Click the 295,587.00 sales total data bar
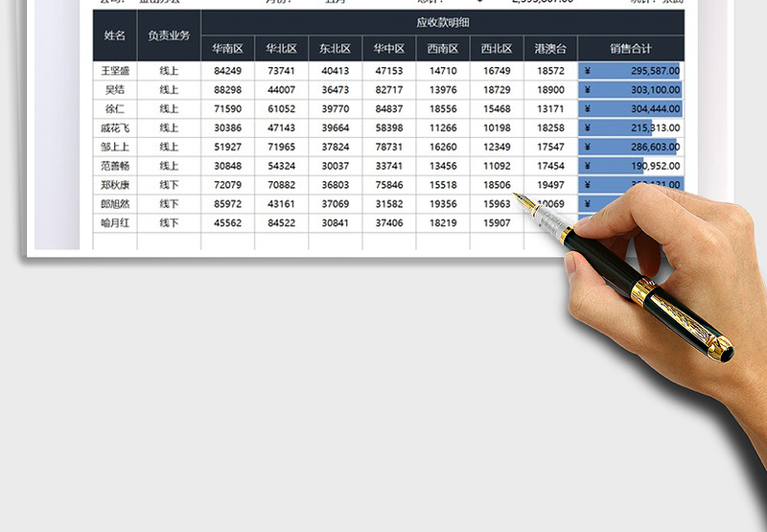 631,71
